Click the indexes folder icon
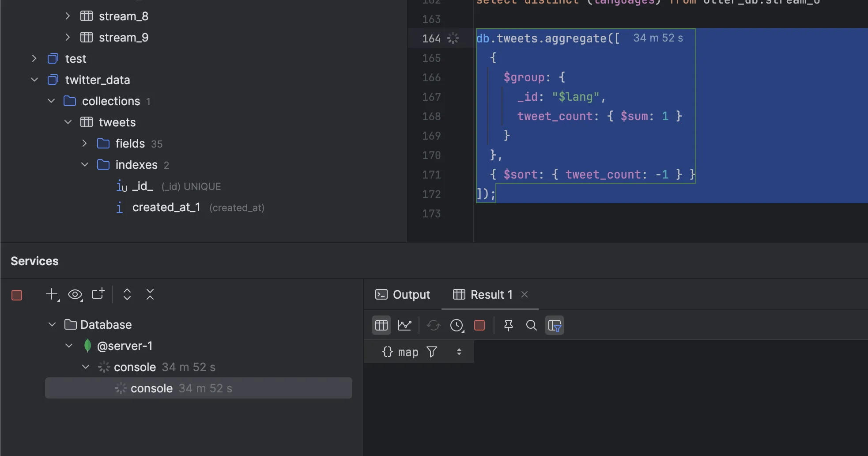 [x=103, y=165]
